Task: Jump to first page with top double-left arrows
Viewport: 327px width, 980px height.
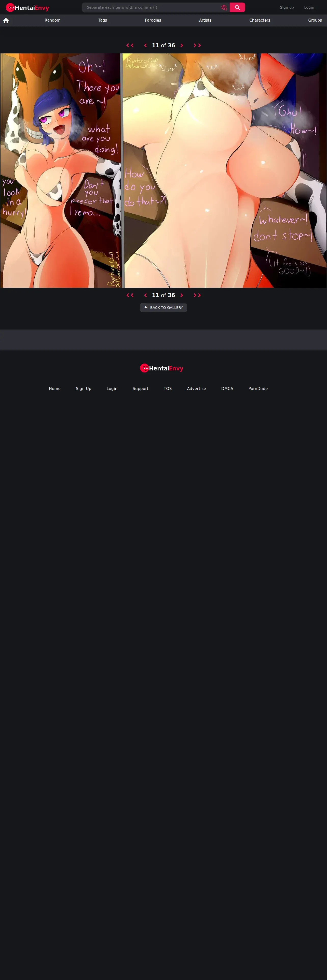Action: coord(130,45)
